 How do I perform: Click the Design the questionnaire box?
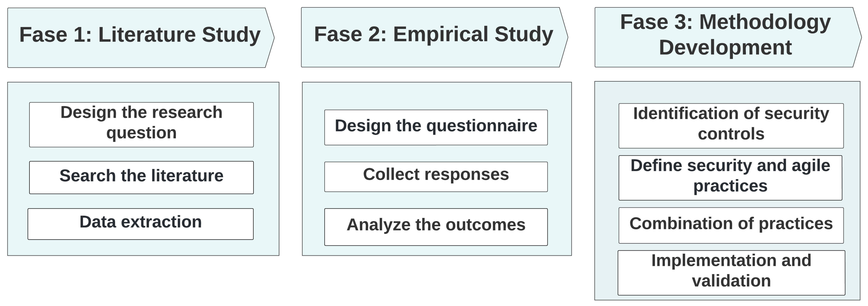pos(436,127)
